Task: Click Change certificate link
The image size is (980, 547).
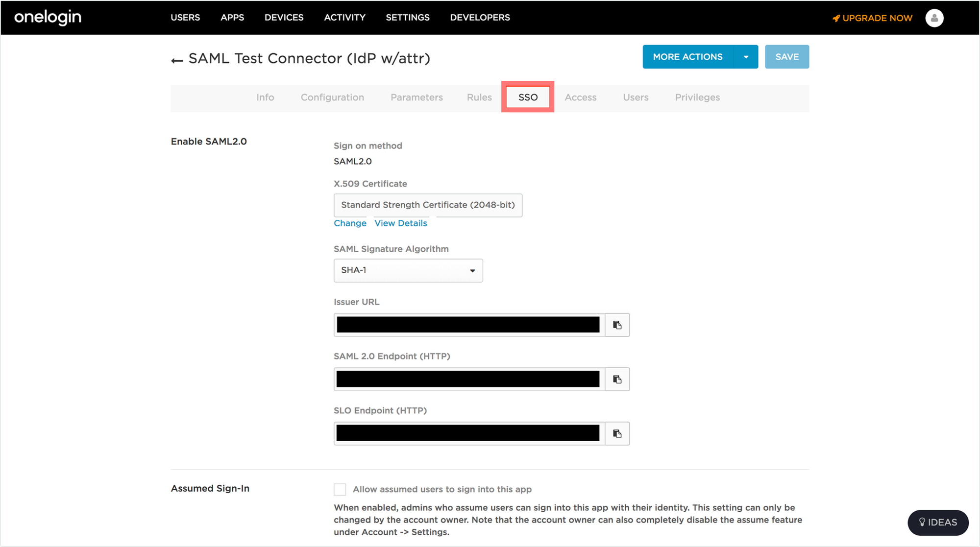Action: (350, 223)
